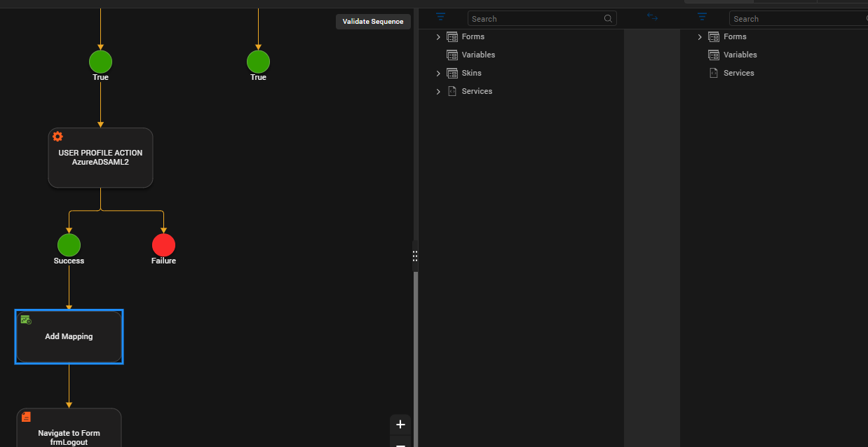
Task: Expand the Forms node in the right tree
Action: coord(700,37)
